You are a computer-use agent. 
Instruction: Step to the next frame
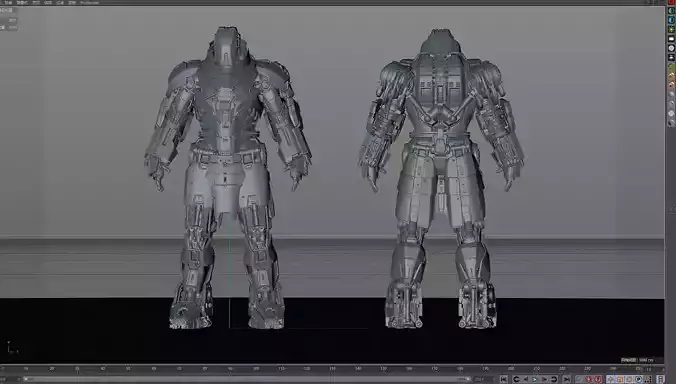(545, 379)
